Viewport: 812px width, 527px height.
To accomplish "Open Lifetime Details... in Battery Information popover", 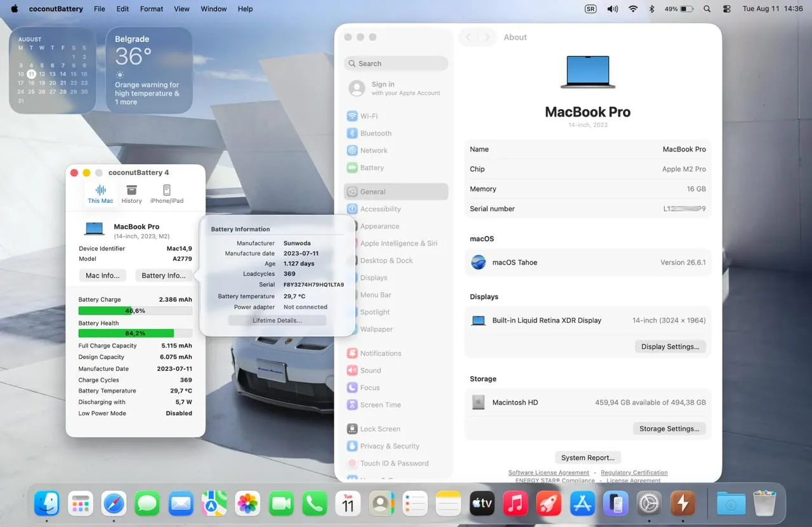I will coord(277,321).
